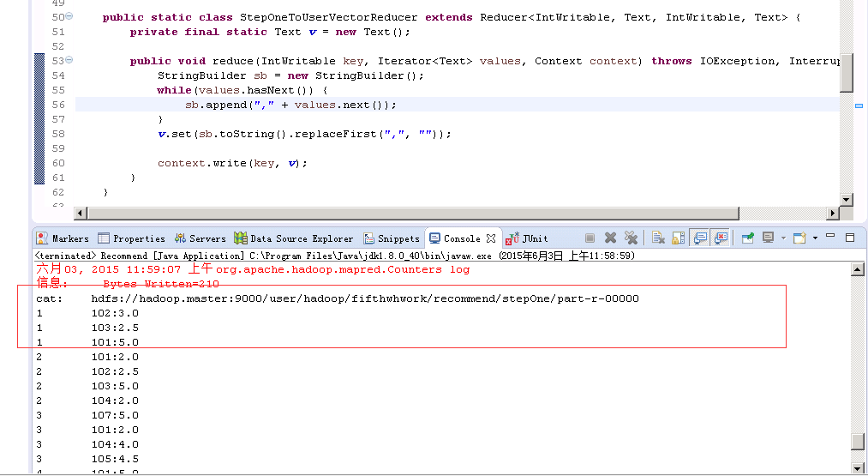
Task: Click console row '3 101:2.0'
Action: click(x=87, y=430)
